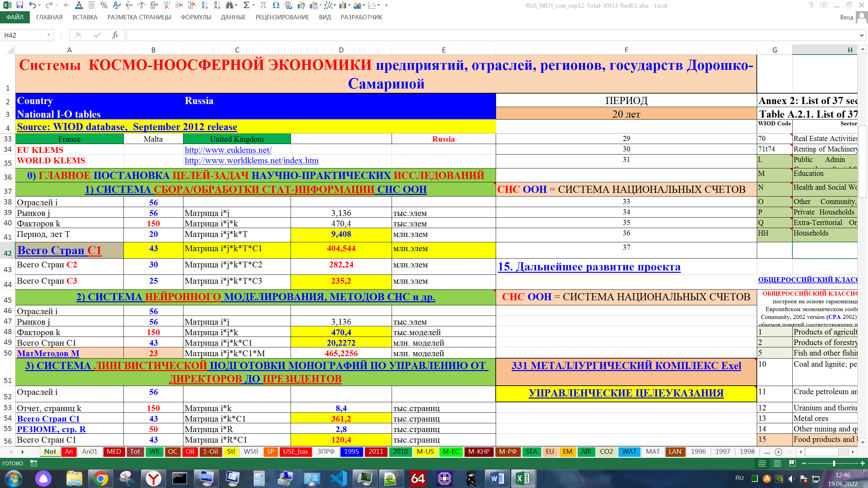
Task: Click the zoom in plus button
Action: [x=862, y=463]
